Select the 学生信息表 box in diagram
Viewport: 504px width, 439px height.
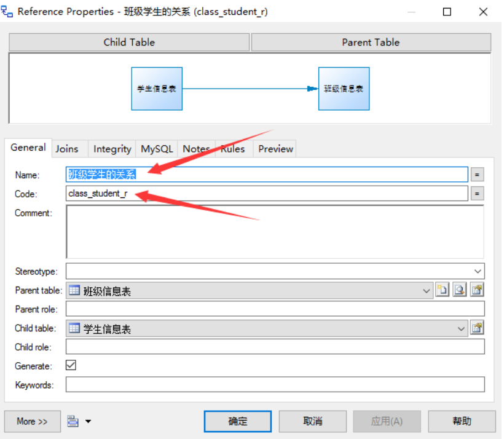coord(157,89)
